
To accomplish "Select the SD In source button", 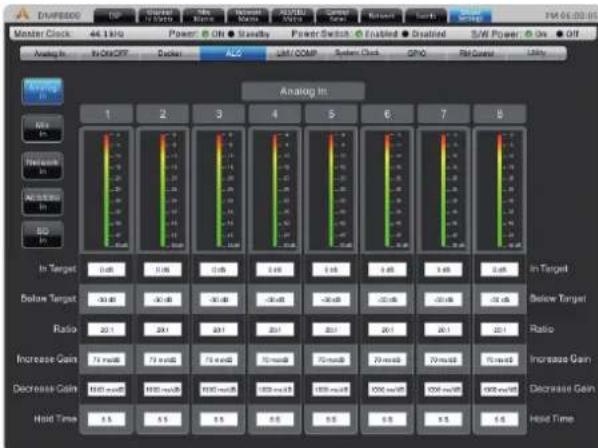I will tap(43, 235).
